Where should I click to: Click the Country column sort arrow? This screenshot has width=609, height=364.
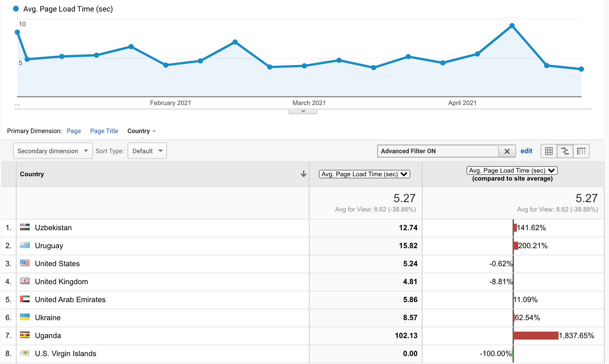(303, 174)
